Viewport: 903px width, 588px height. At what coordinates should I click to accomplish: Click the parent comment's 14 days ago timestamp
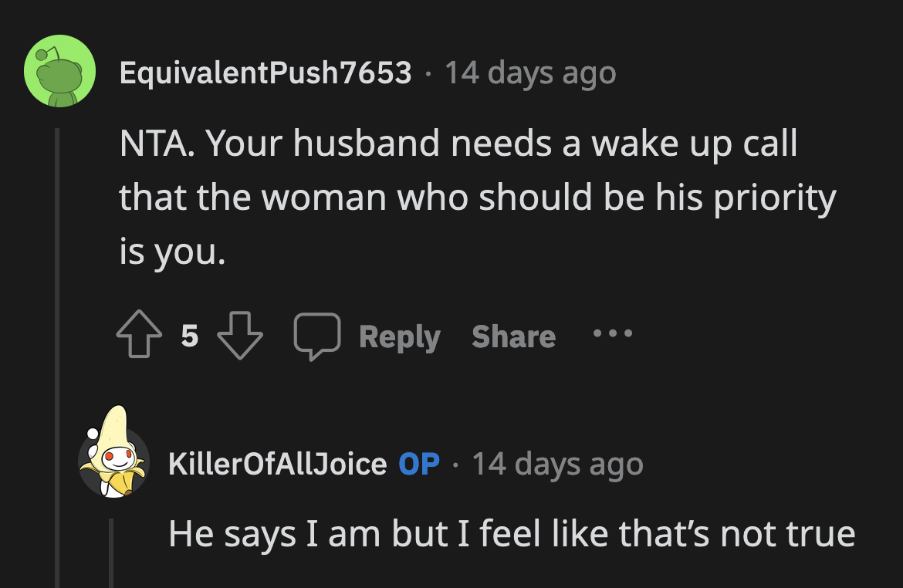tap(529, 72)
